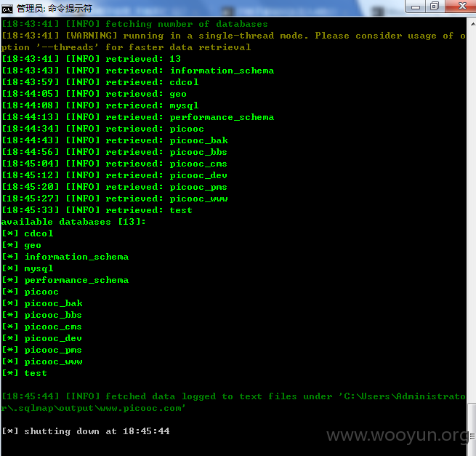
Task: Click 'retrieved: performance_schema' log line
Action: tap(138, 117)
